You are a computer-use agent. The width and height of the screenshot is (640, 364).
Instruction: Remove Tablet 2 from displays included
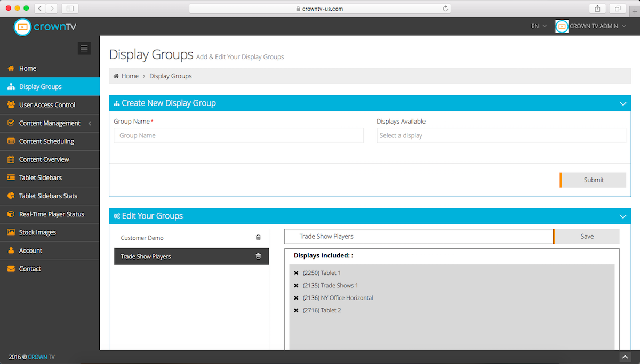297,310
